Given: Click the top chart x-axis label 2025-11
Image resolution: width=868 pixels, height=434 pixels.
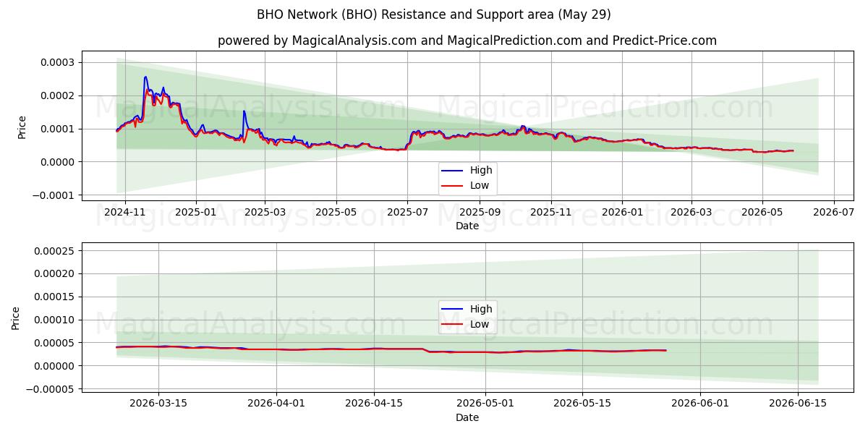Looking at the screenshot, I should coord(551,213).
